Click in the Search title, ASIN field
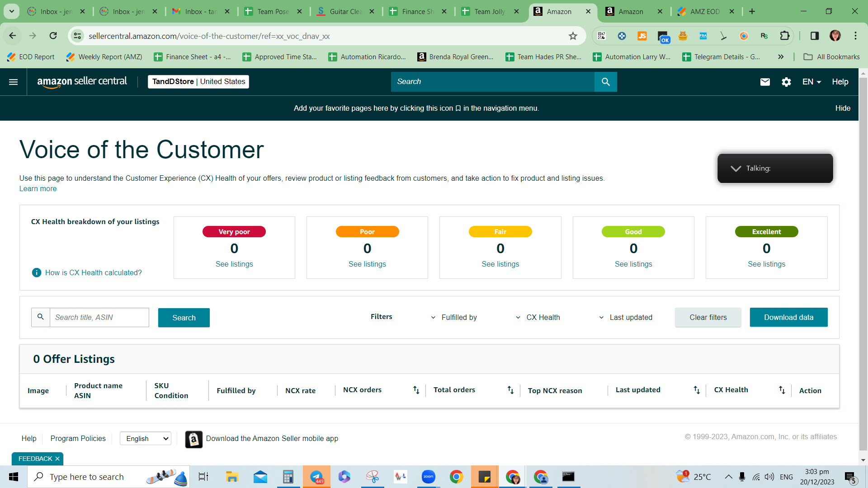 pyautogui.click(x=99, y=317)
